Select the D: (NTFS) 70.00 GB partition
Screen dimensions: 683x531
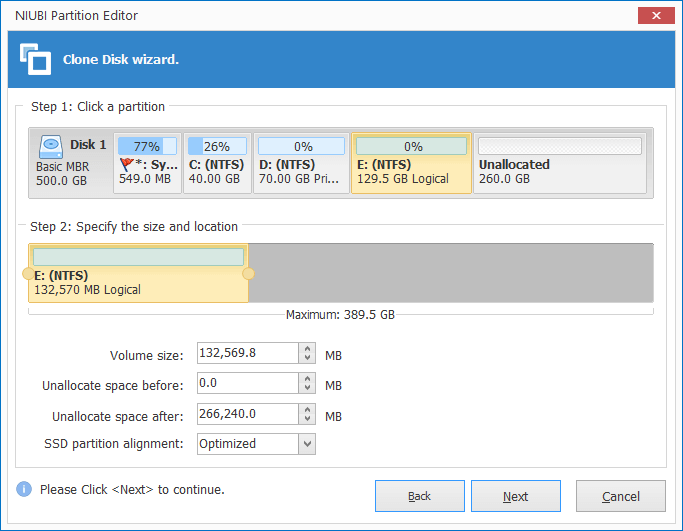click(x=300, y=161)
